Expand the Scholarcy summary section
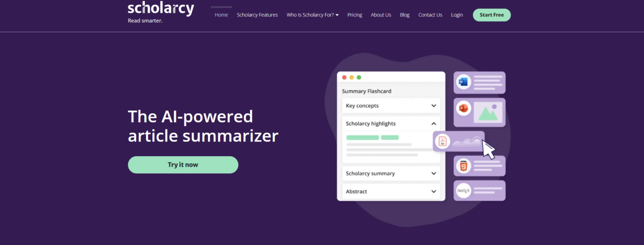The width and height of the screenshot is (644, 245). coord(433,174)
